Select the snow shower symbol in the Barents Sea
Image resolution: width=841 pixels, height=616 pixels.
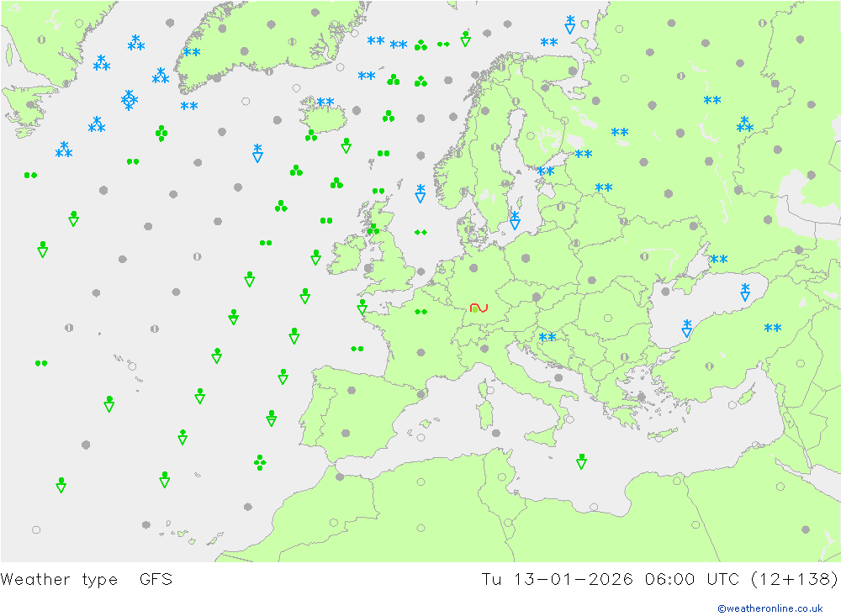(570, 24)
